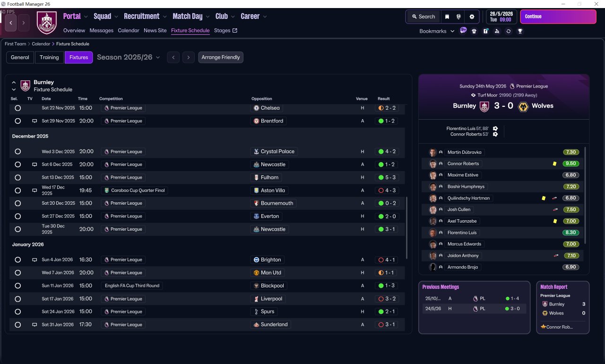Open the trophy bookmark icon
Image resolution: width=605 pixels, height=364 pixels.
[x=520, y=31]
